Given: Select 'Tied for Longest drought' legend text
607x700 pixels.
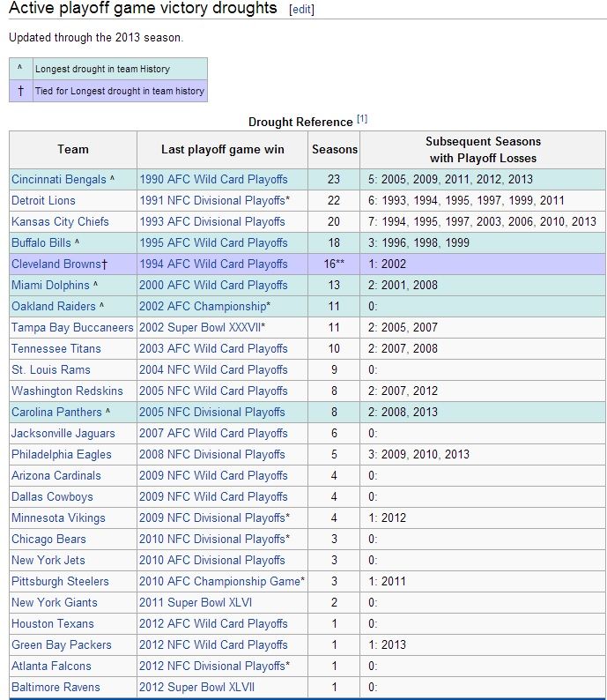Looking at the screenshot, I should tap(120, 91).
